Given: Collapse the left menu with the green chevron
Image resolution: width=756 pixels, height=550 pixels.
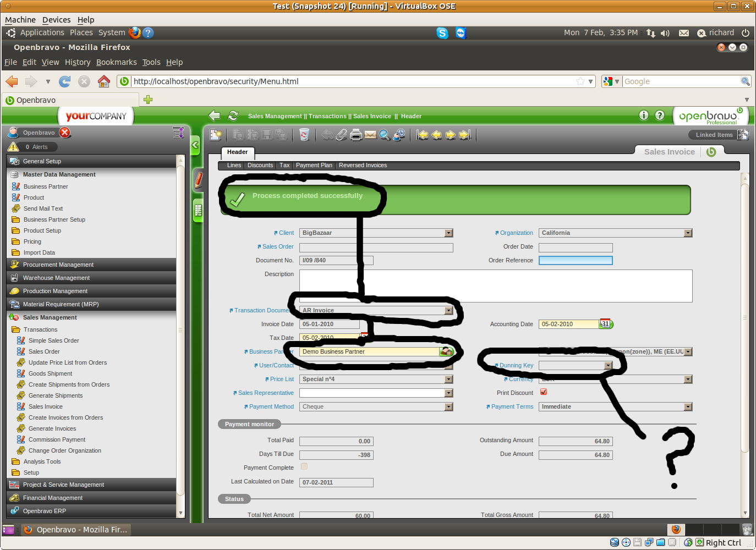Looking at the screenshot, I should [x=195, y=146].
